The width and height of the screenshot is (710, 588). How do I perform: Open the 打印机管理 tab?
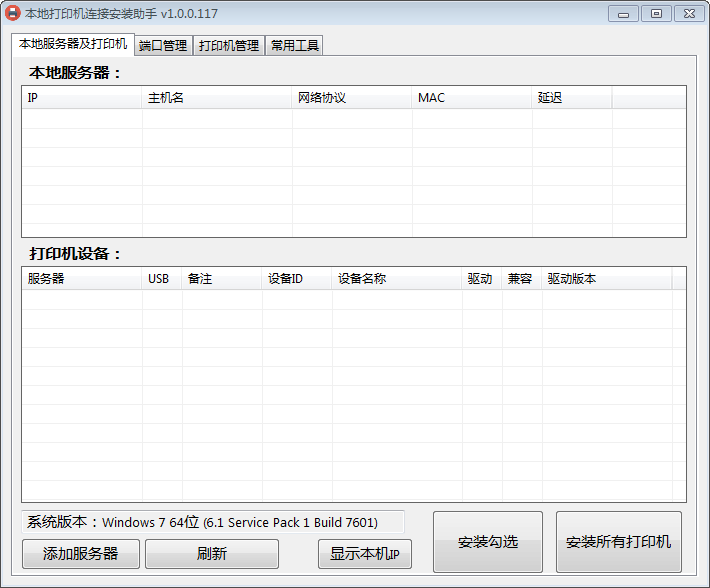(229, 45)
